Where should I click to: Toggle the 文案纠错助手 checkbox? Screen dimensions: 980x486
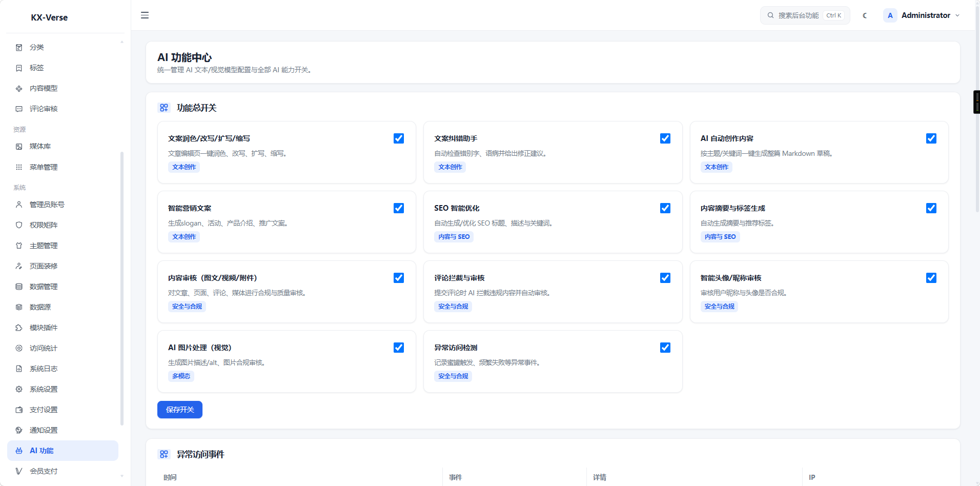point(665,138)
